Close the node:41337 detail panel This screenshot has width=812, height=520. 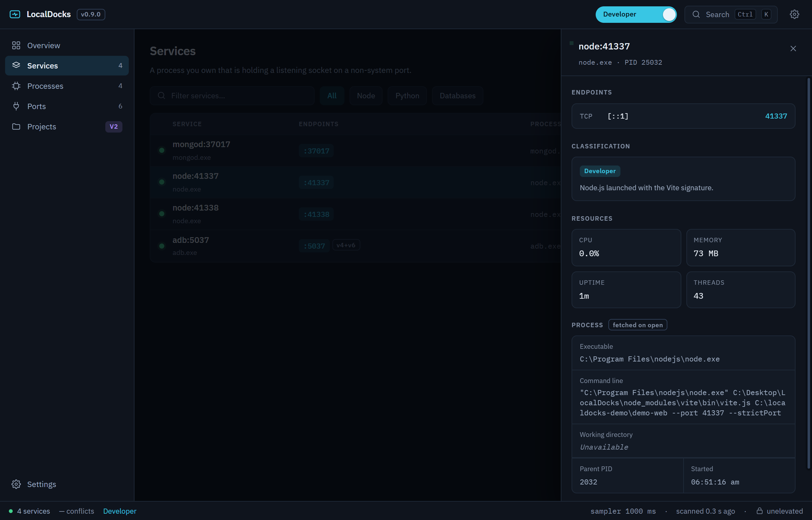tap(793, 49)
